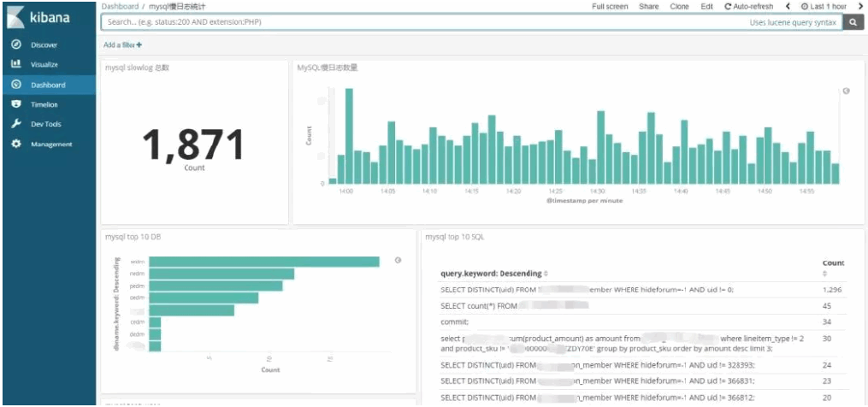Toggle legend on mysql top 10 DB chart

[398, 260]
